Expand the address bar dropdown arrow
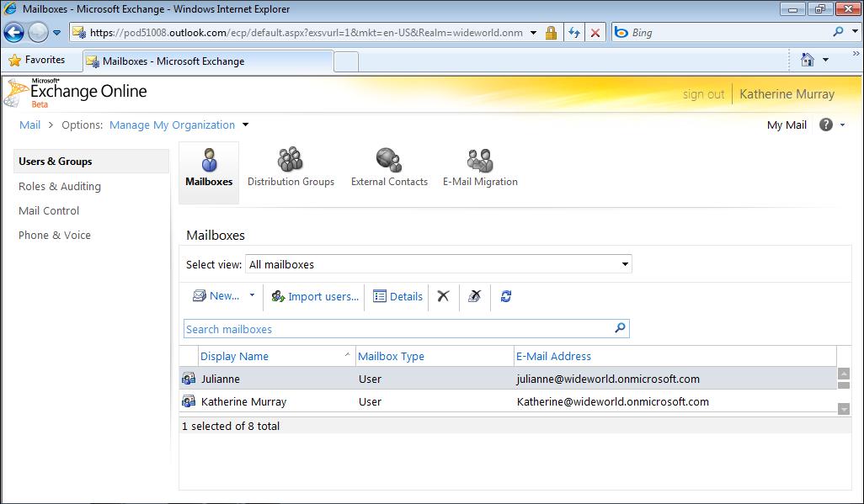 pos(533,33)
